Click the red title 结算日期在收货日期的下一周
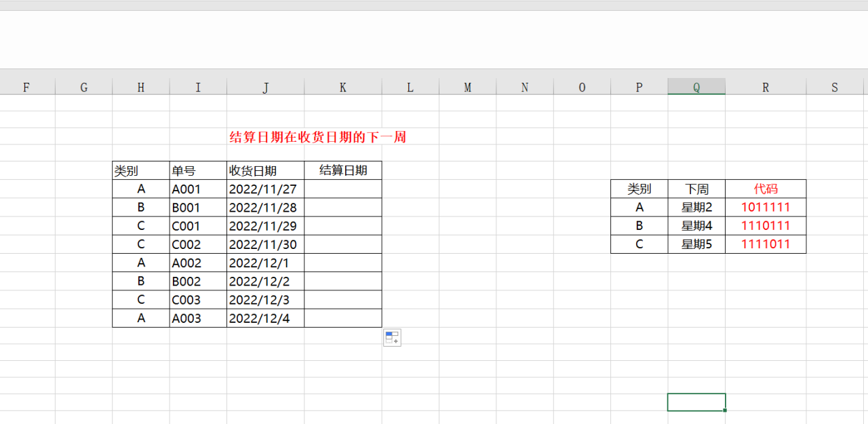The width and height of the screenshot is (868, 424). tap(318, 137)
